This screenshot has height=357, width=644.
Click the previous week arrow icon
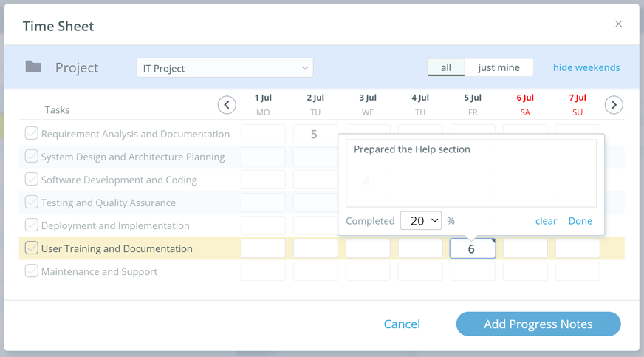227,105
